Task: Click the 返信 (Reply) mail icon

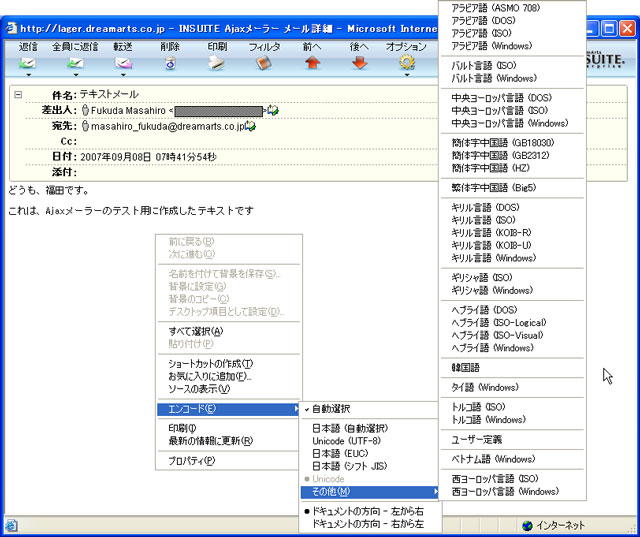Action: coord(28,64)
